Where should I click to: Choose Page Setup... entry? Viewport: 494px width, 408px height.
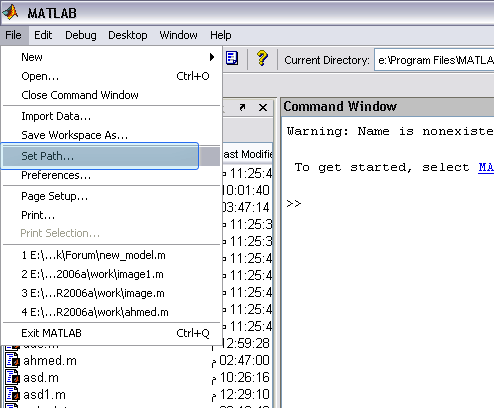click(111, 196)
